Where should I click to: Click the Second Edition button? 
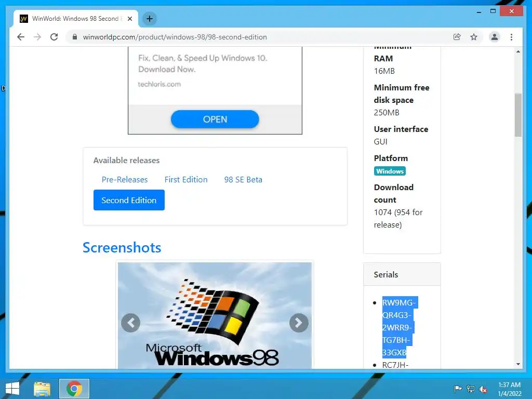coord(129,200)
